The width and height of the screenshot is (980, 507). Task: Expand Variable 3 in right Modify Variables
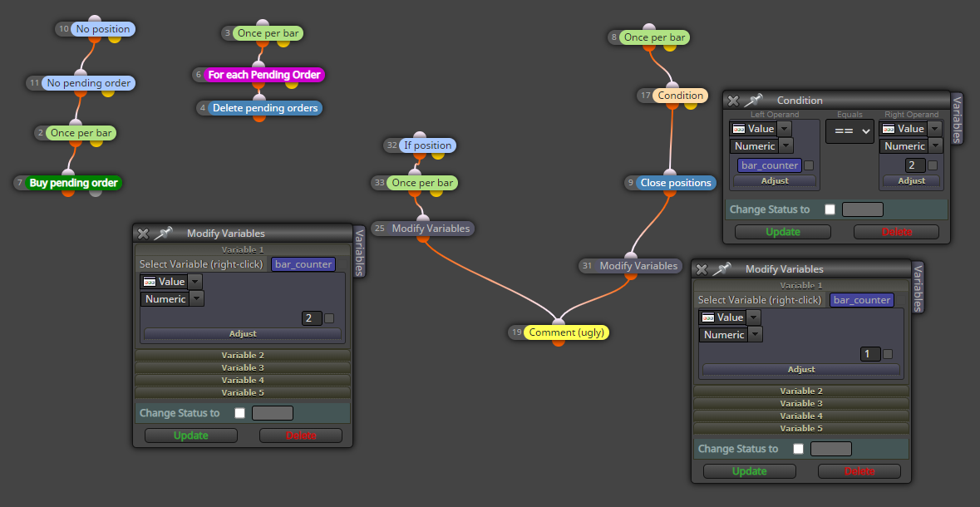point(801,403)
